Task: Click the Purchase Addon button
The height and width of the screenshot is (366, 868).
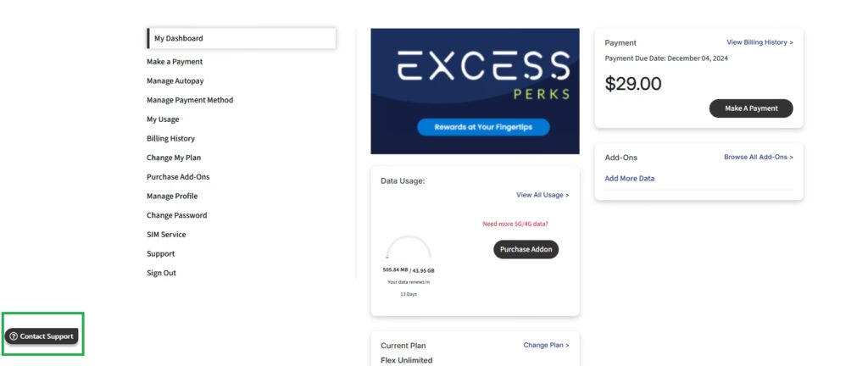Action: [526, 250]
